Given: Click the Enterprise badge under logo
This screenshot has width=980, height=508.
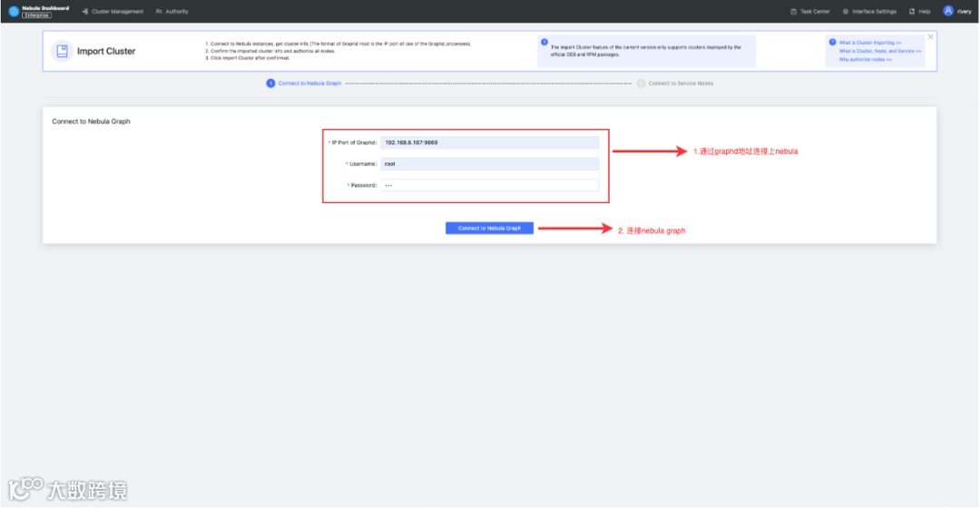Looking at the screenshot, I should click(x=37, y=15).
